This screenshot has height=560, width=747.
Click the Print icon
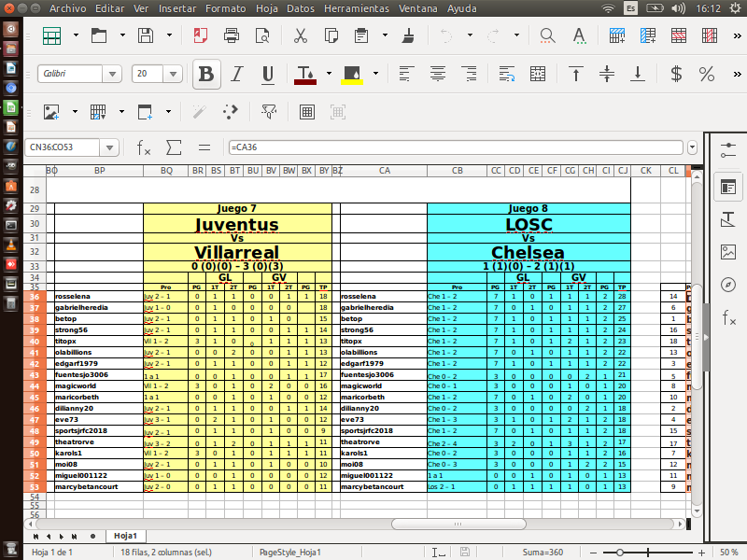231,35
